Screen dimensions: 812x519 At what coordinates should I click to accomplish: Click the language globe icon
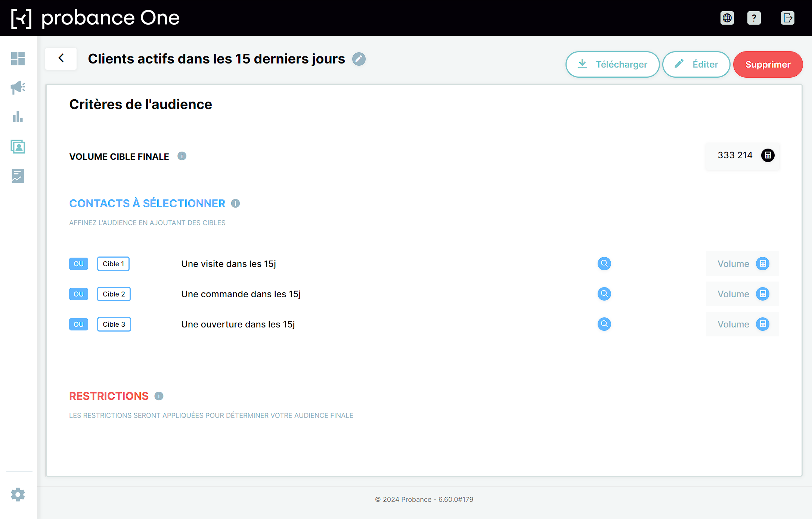tap(727, 18)
